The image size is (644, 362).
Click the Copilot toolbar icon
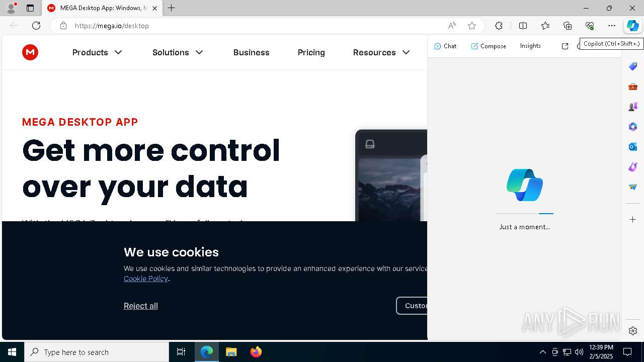click(632, 26)
